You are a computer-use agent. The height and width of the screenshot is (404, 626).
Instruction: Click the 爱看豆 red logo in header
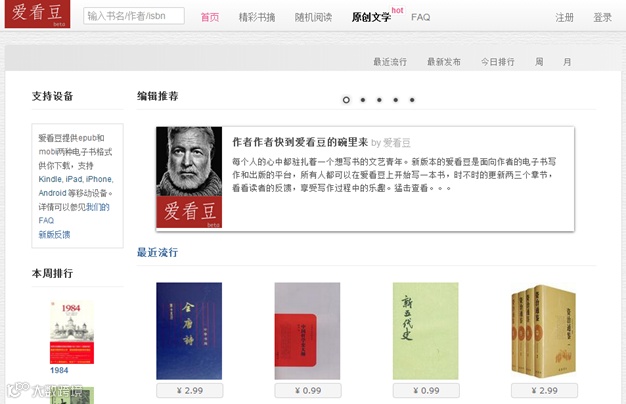point(37,14)
